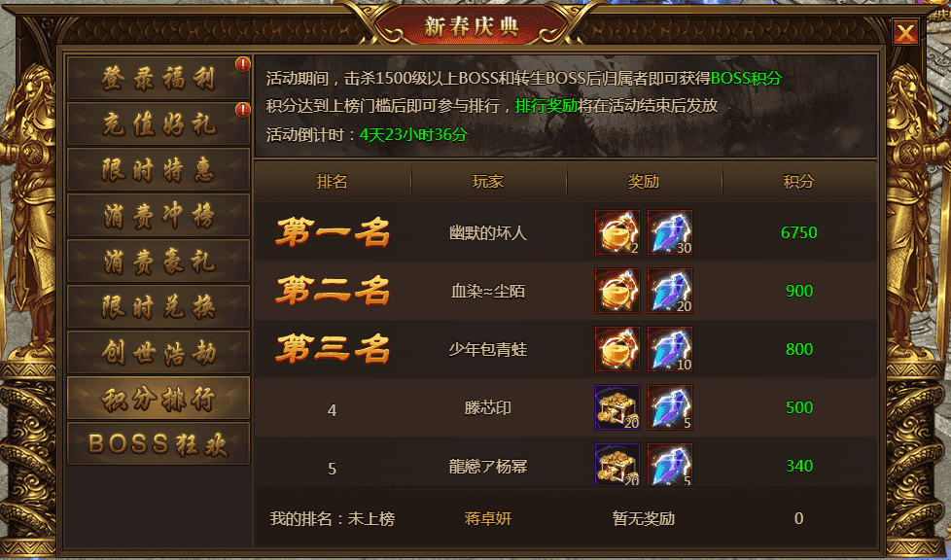Image resolution: width=951 pixels, height=560 pixels.
Task: Switch to 限时特惠 tab
Action: click(x=158, y=170)
